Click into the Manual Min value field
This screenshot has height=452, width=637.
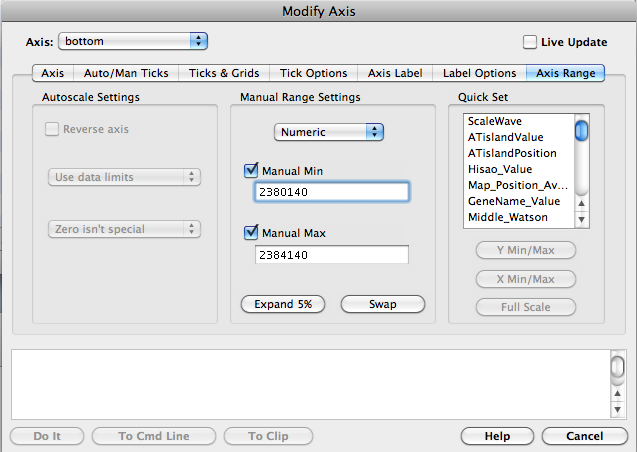click(x=332, y=192)
